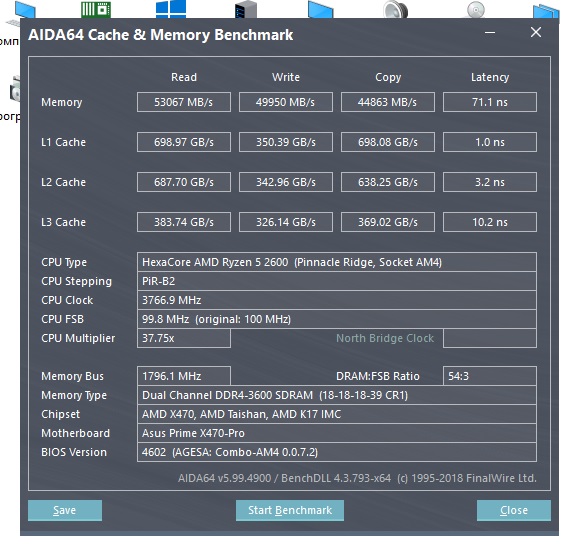Select L2 Cache Copy 638.25 GB/s
580x549 pixels.
[388, 182]
